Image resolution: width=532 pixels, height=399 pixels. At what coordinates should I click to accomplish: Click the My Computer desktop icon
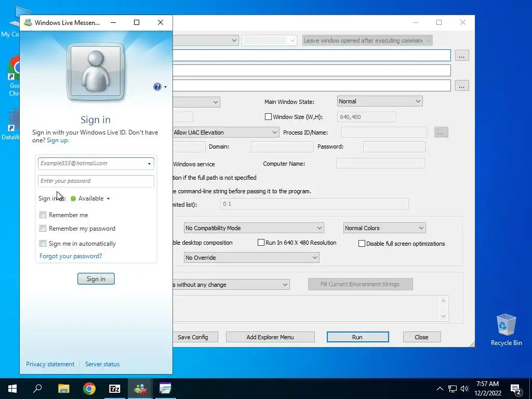[14, 22]
